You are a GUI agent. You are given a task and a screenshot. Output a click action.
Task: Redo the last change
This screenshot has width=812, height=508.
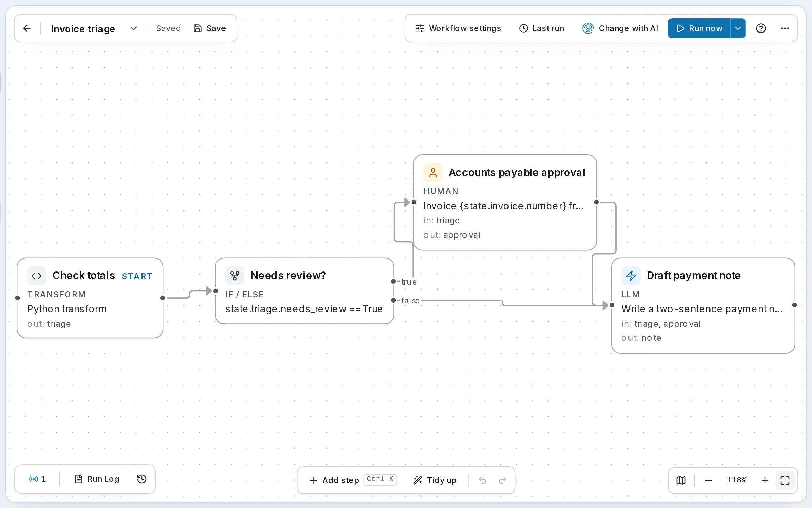coord(502,480)
